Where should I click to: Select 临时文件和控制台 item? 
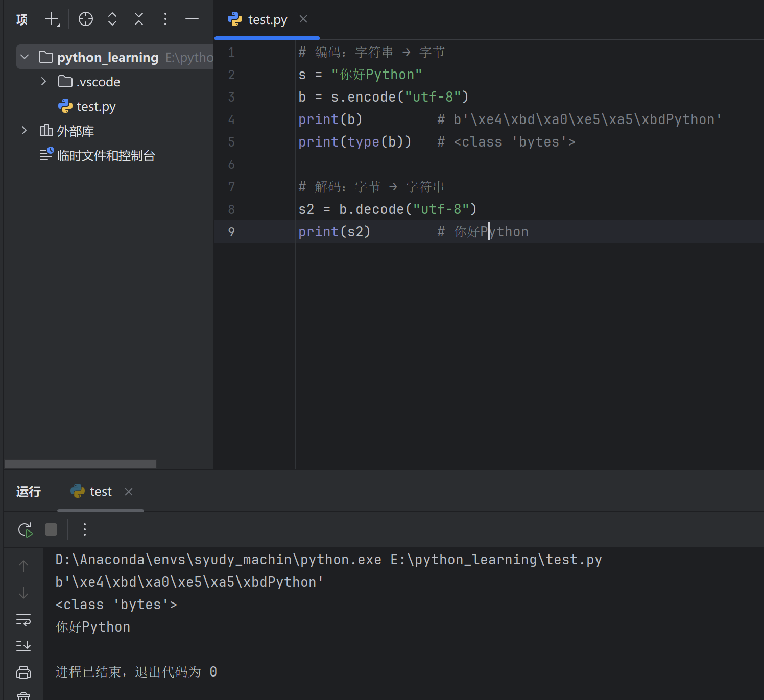pyautogui.click(x=106, y=156)
